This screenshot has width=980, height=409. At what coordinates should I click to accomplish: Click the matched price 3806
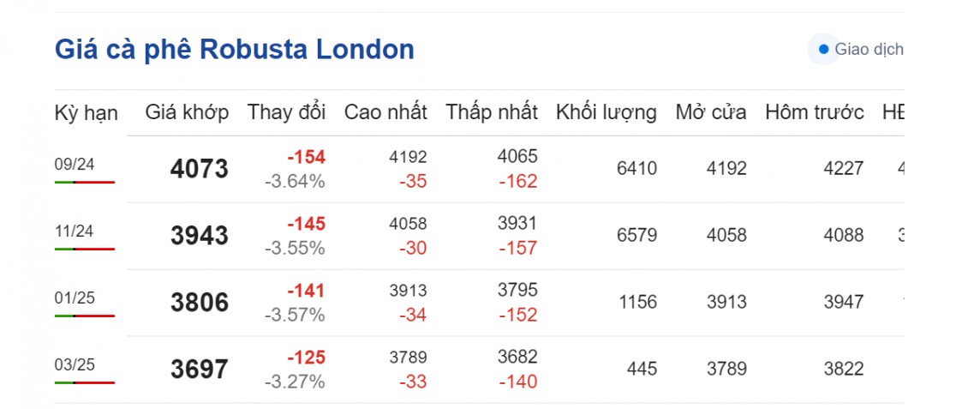pos(200,303)
